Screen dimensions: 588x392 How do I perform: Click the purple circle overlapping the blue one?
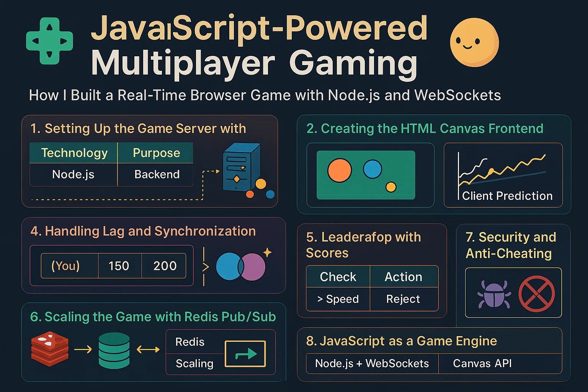[252, 267]
